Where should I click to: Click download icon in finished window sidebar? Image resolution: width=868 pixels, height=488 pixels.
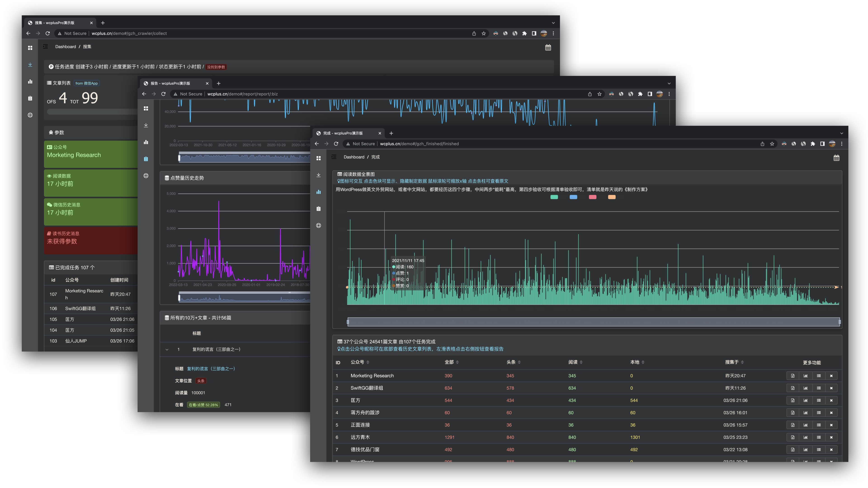pyautogui.click(x=318, y=175)
